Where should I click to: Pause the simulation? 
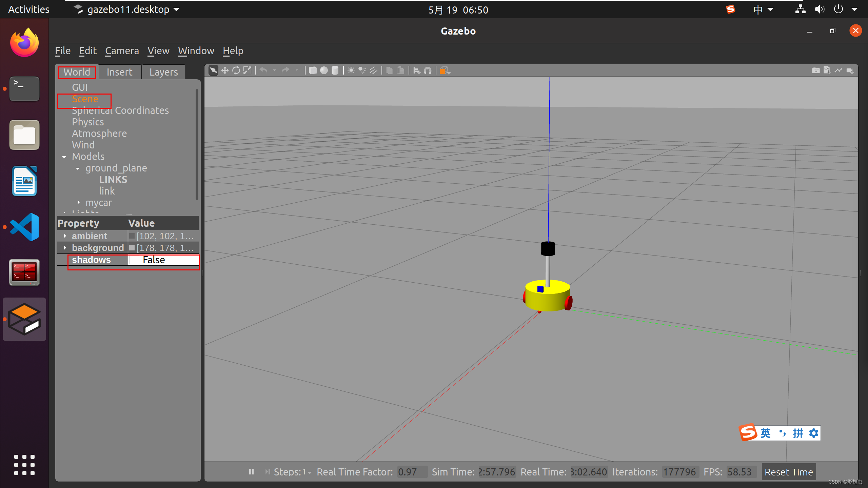(251, 472)
